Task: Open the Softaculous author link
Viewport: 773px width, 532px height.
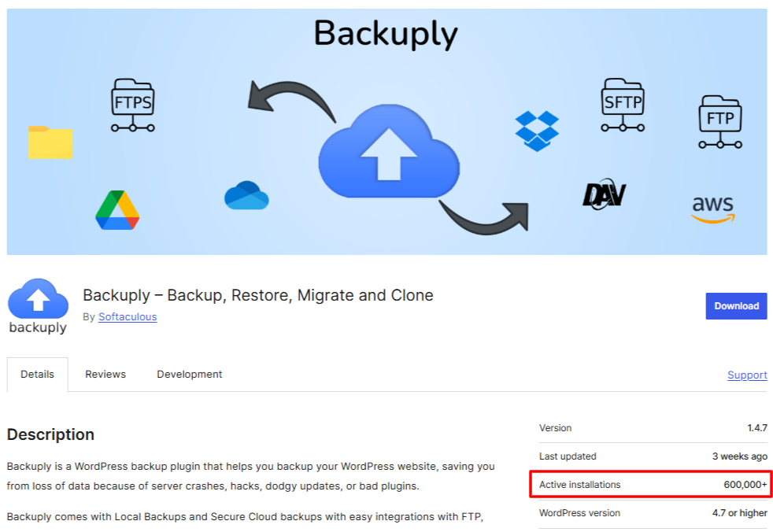Action: coord(128,316)
